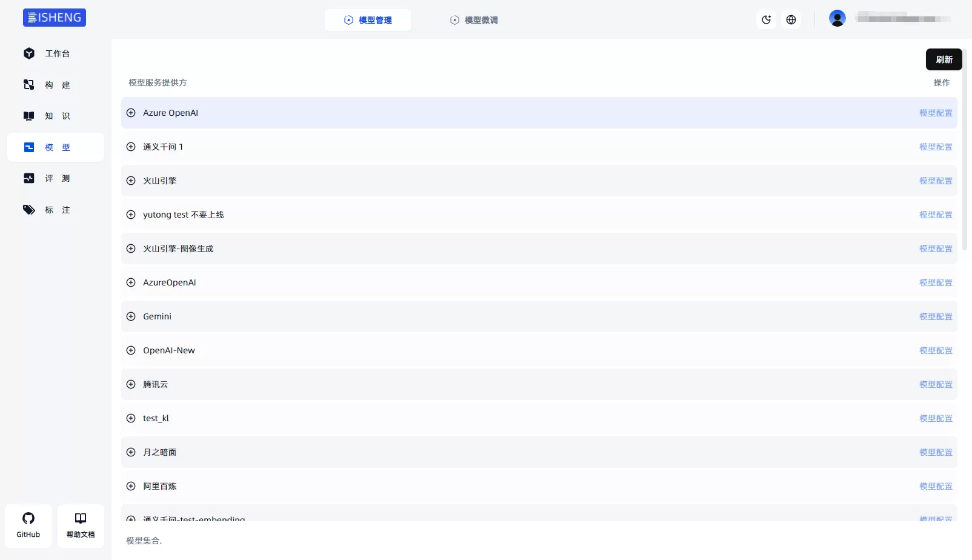This screenshot has width=972, height=560.
Task: Click the 刷新 refresh button
Action: tap(944, 59)
